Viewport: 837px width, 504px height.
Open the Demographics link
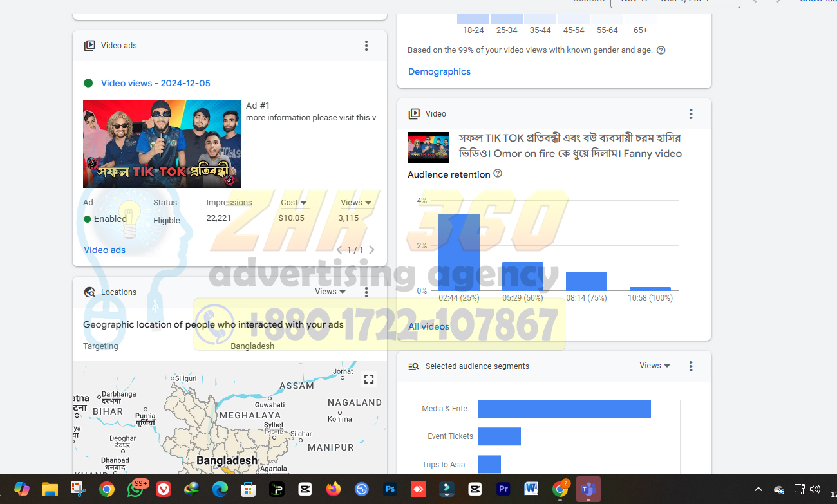(439, 71)
